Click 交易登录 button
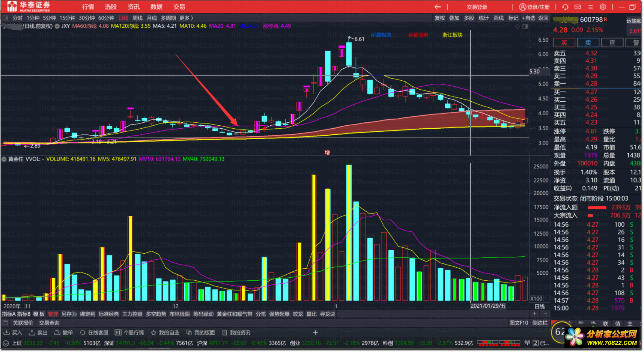 tap(477, 7)
